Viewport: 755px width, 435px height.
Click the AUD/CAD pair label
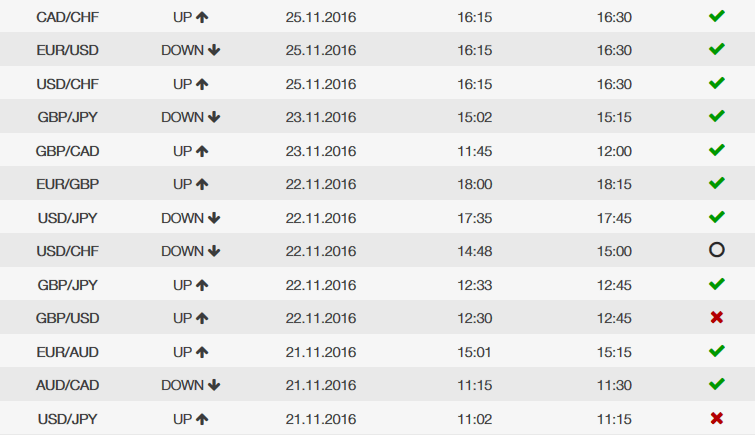pos(67,385)
